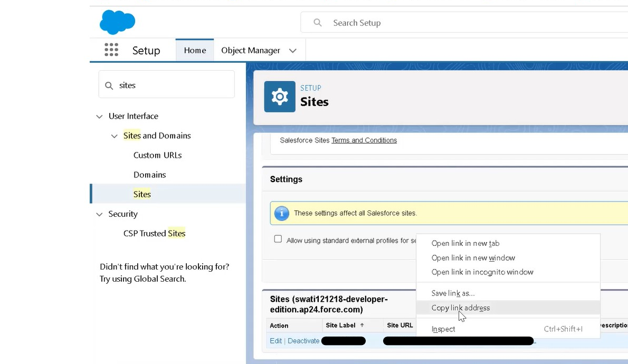The width and height of the screenshot is (628, 364).
Task: Click the Setup gear icon beside Sites
Action: point(280,97)
